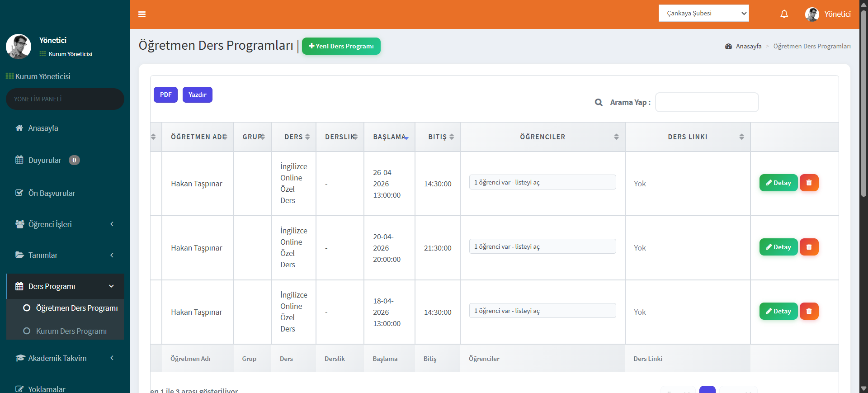
Task: Open student list dropdown for 26-04-2026 lesson
Action: tap(542, 182)
